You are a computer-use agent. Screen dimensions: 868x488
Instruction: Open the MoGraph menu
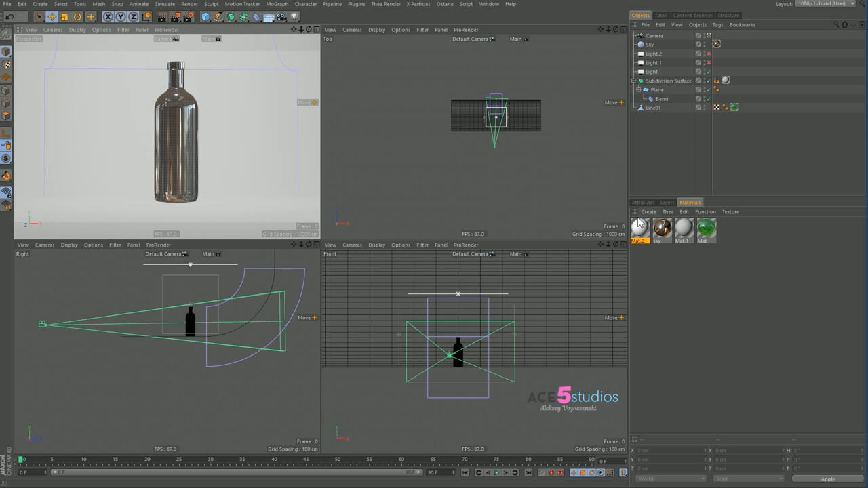tap(277, 4)
